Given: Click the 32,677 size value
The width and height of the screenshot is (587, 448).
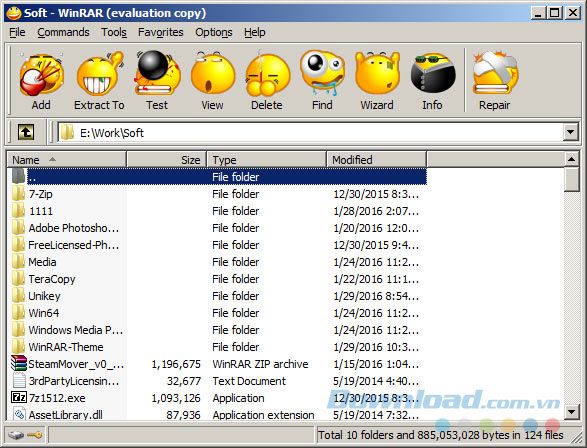Looking at the screenshot, I should pyautogui.click(x=184, y=381).
